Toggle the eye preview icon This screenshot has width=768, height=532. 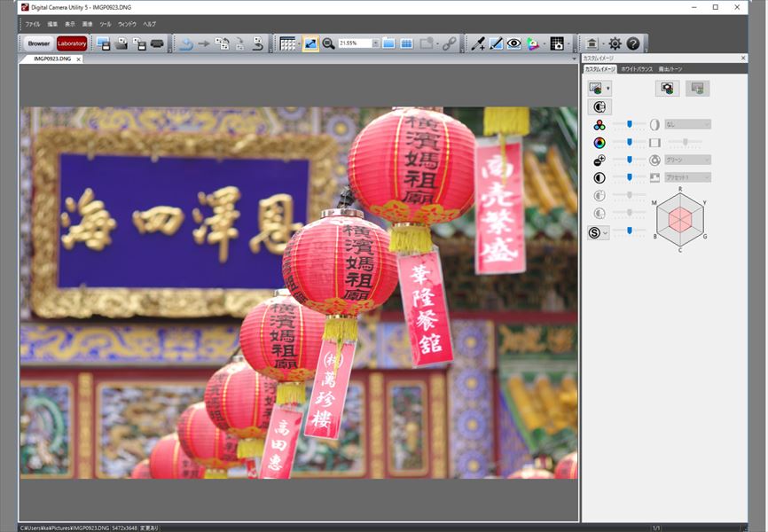[513, 43]
